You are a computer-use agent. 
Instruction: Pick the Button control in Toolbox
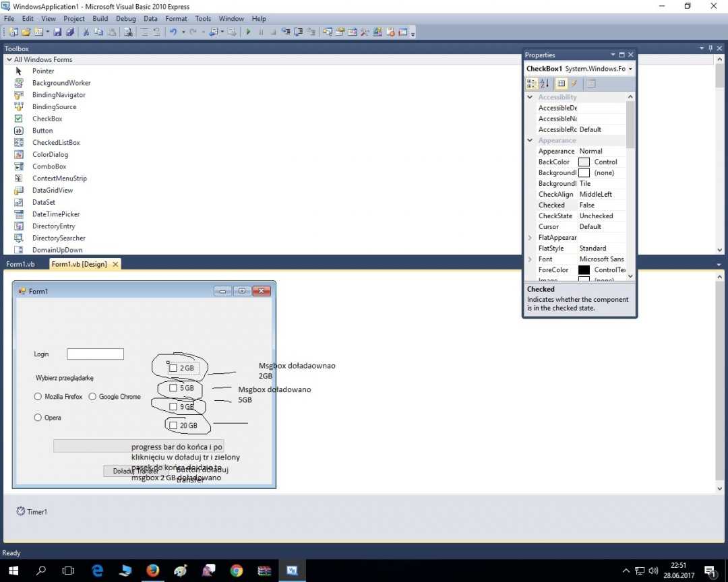(x=42, y=131)
